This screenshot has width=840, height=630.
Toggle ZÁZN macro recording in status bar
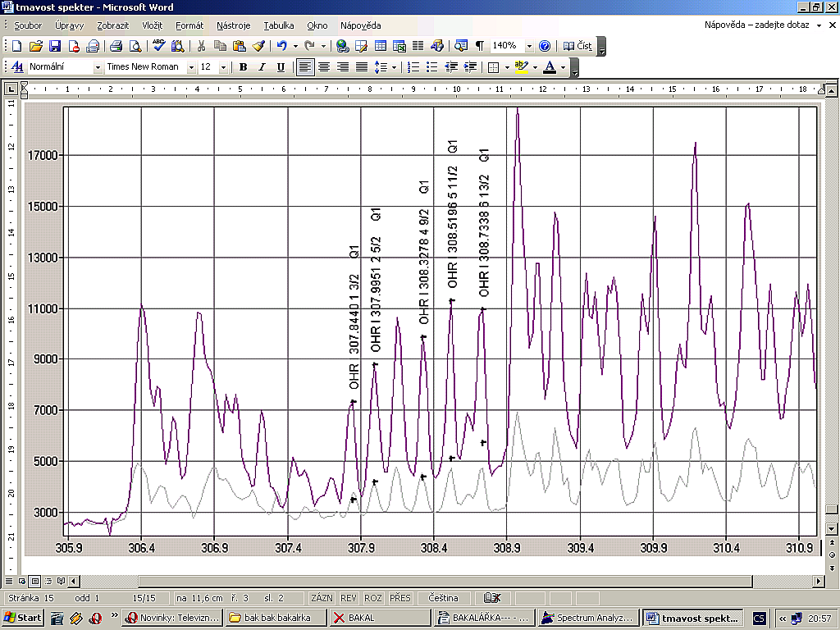tap(322, 598)
